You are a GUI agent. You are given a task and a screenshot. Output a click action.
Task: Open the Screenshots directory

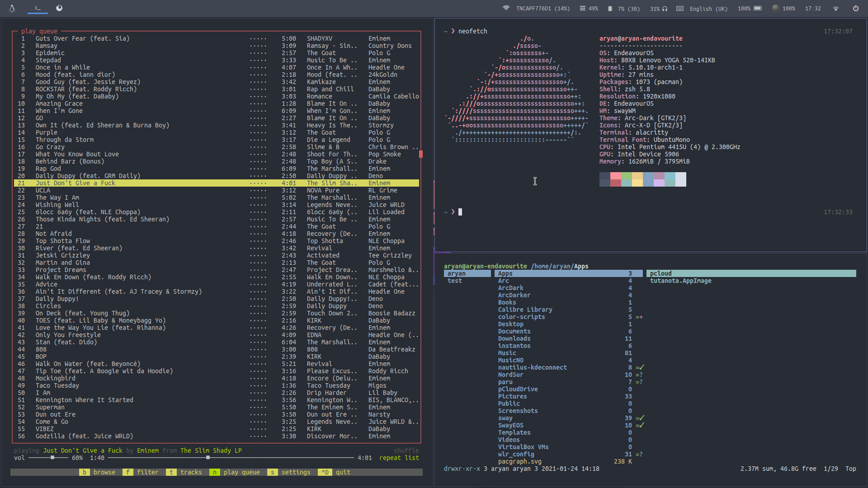569,411
